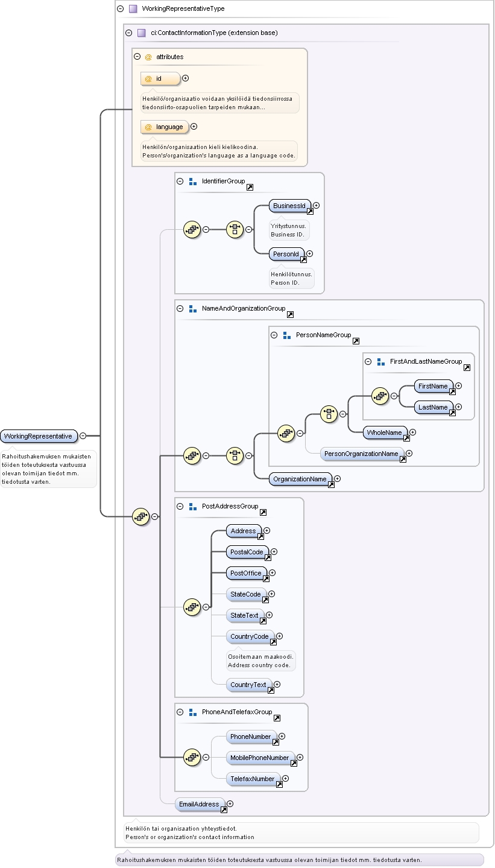Select the Address element
Image resolution: width=495 pixels, height=868 pixels.
(244, 531)
